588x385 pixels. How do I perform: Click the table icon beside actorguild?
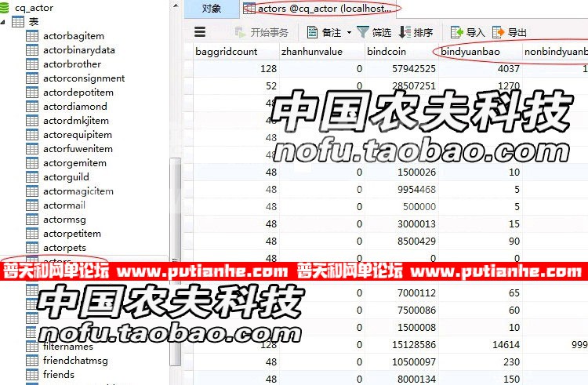pos(32,177)
